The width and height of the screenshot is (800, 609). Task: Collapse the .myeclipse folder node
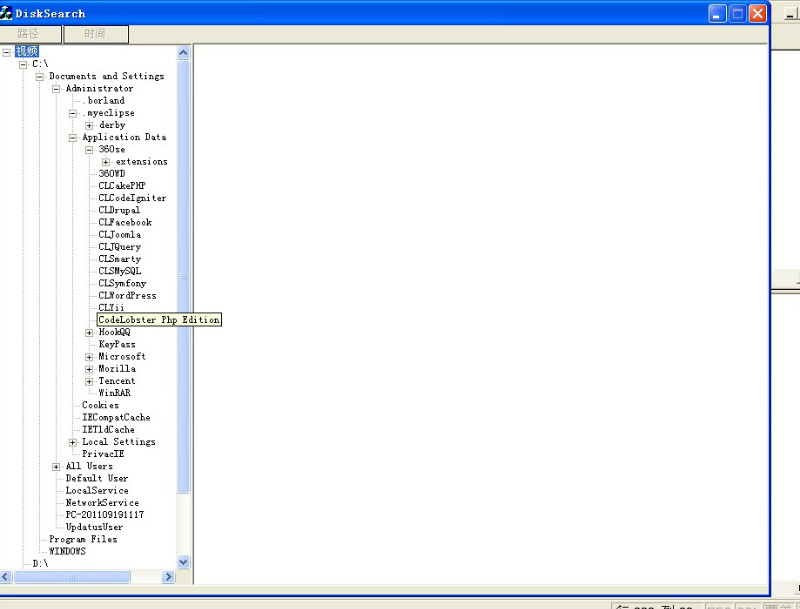tap(73, 113)
